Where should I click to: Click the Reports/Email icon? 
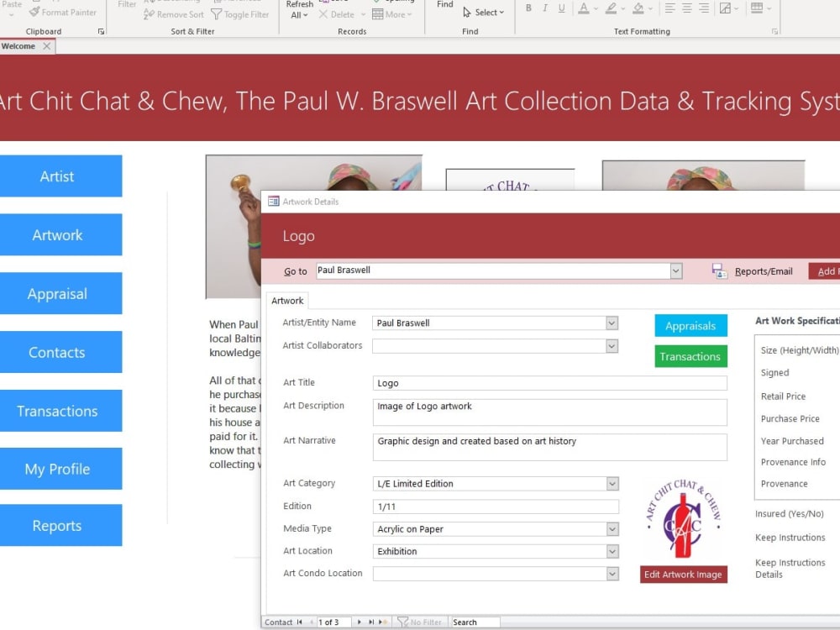coord(720,271)
